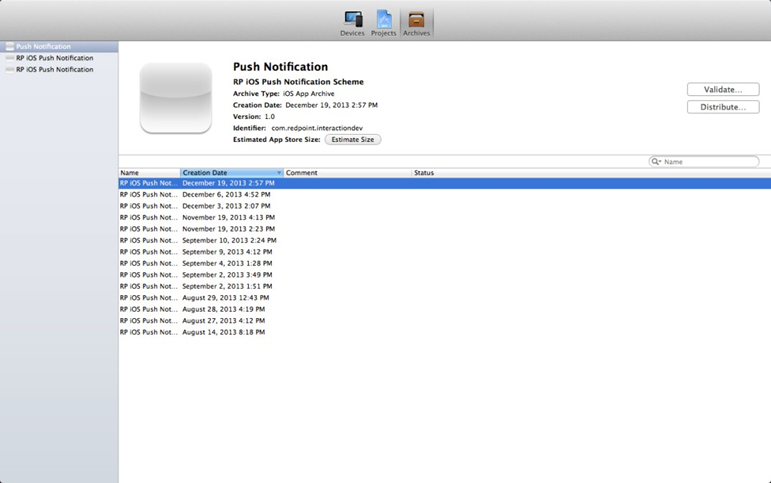
Task: Click the blank app icon thumbnail
Action: tap(176, 98)
